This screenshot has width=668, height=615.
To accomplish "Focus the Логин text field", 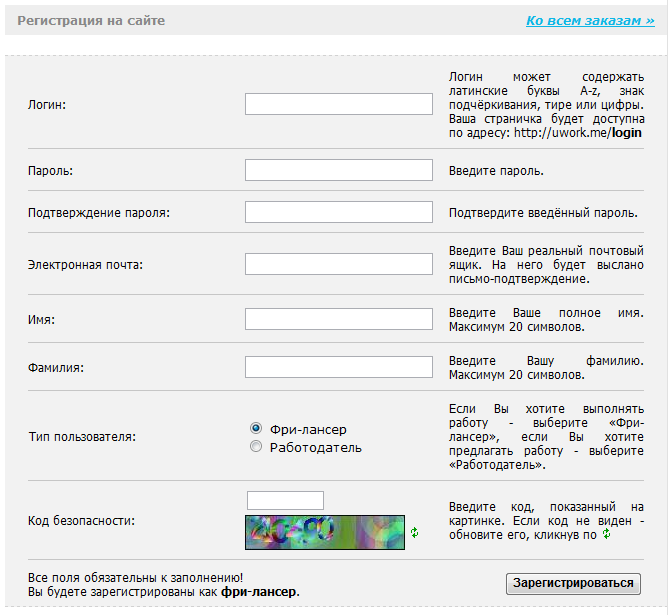I will [338, 104].
